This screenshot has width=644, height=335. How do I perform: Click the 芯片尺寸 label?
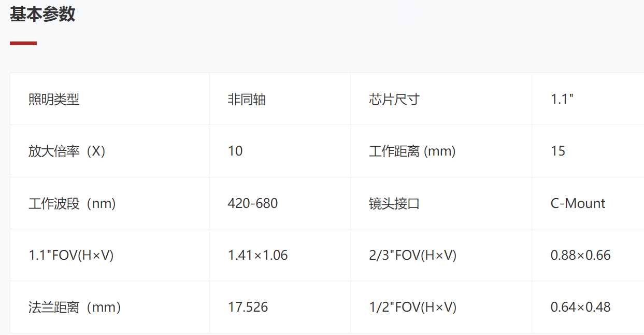pyautogui.click(x=394, y=99)
